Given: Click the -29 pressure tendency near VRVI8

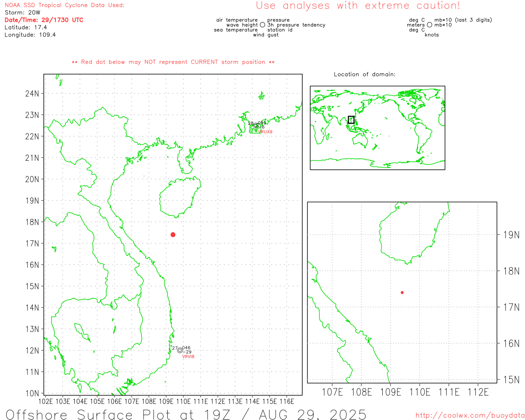Looking at the screenshot, I should pyautogui.click(x=187, y=352).
